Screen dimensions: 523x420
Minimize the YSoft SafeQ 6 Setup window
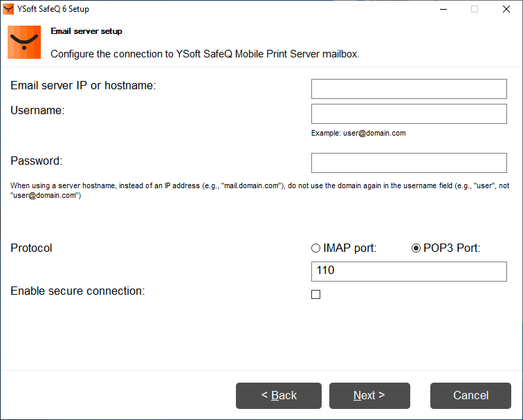[443, 9]
